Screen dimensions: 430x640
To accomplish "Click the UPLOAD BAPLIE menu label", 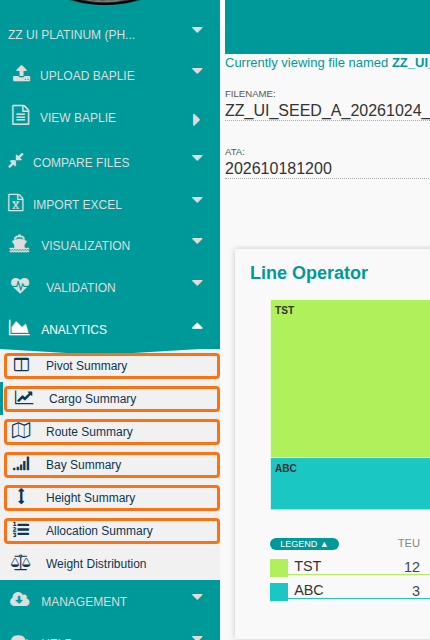I will coord(87,76).
